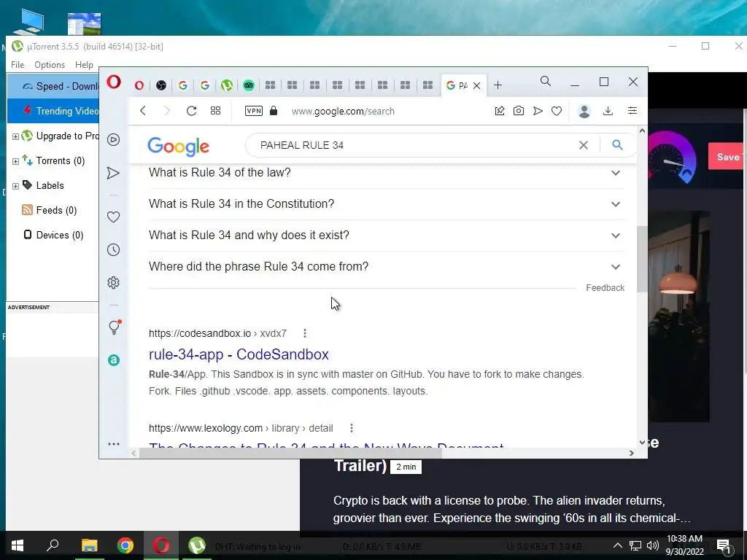Open History clock in Opera sidebar
This screenshot has height=560, width=747.
[113, 249]
